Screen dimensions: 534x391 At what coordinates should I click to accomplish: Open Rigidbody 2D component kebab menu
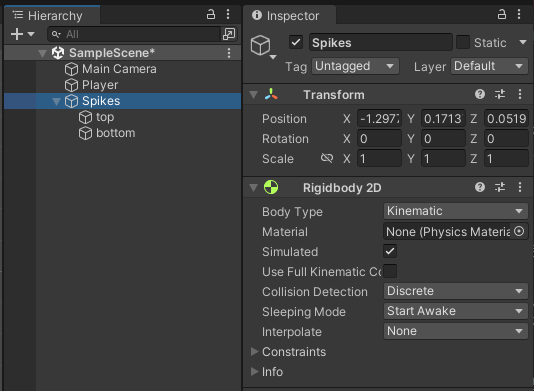[520, 187]
